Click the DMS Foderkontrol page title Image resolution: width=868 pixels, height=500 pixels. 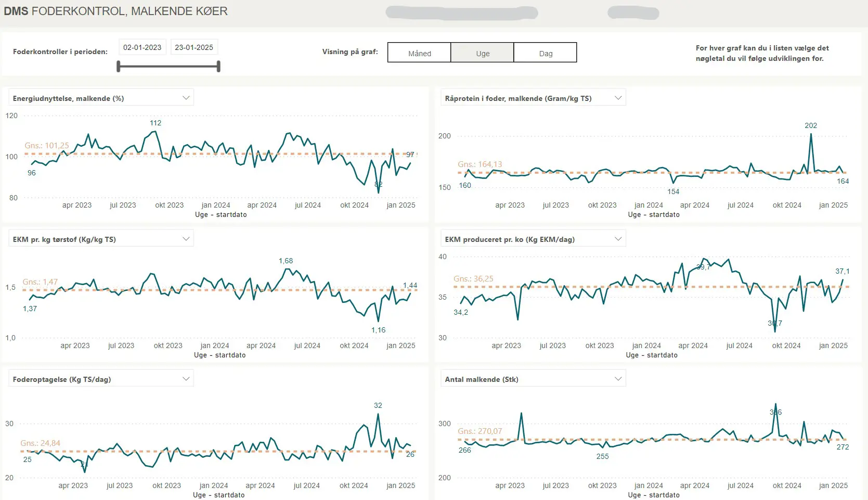click(x=115, y=11)
